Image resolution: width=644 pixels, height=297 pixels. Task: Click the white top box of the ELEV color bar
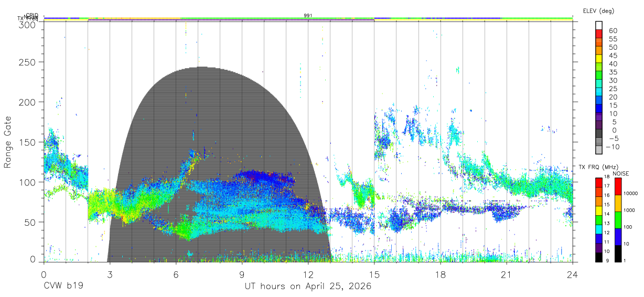599,26
